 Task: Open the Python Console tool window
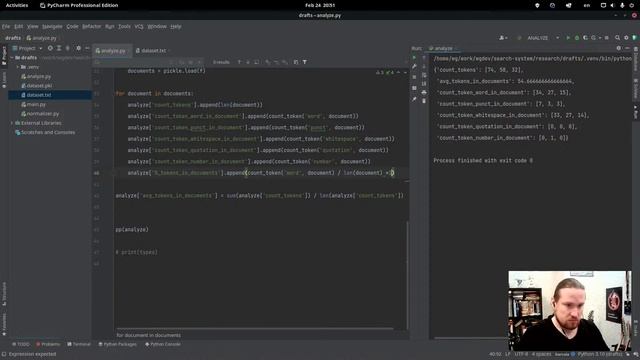(x=163, y=344)
